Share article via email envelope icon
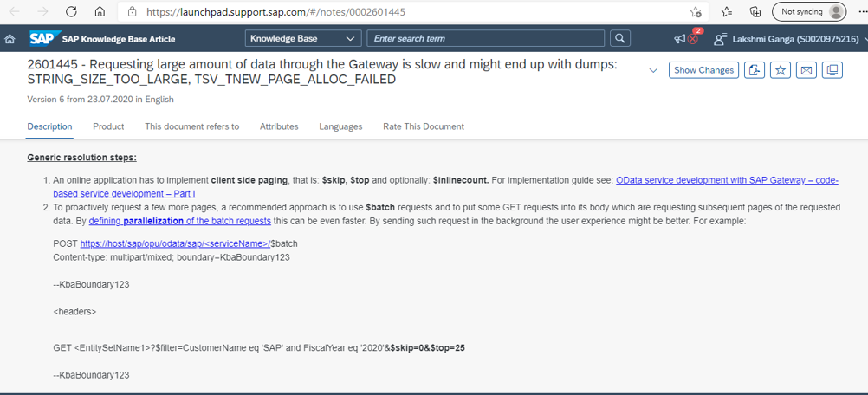The width and height of the screenshot is (868, 395). tap(806, 70)
